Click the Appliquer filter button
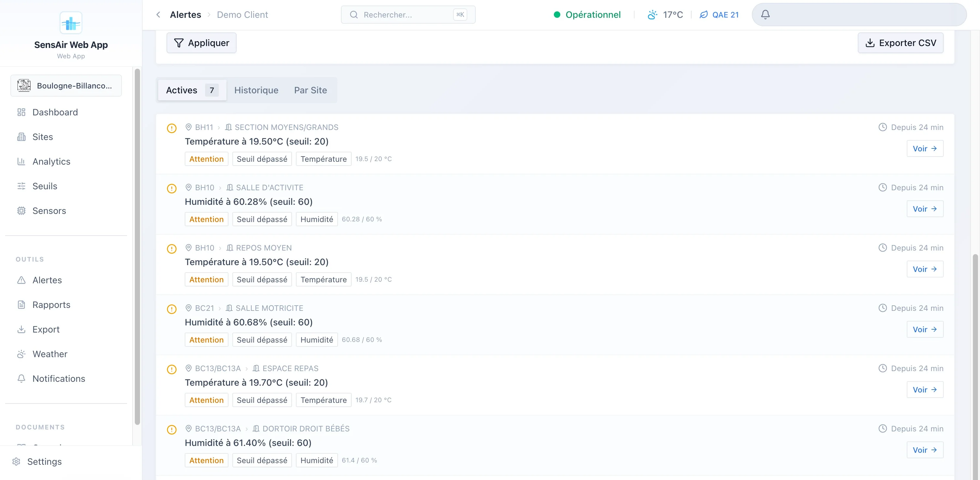The width and height of the screenshot is (980, 480). click(201, 43)
